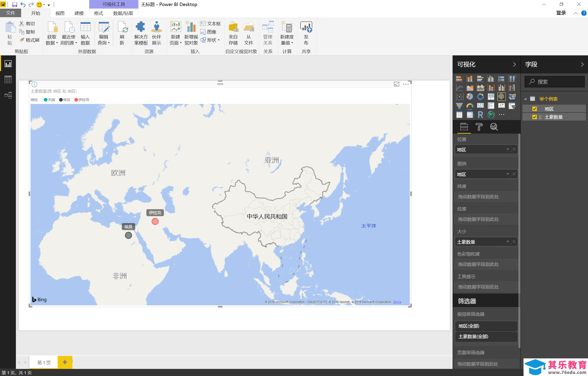This screenshot has height=376, width=588.
Task: Click 登录 to sign in
Action: click(x=561, y=13)
